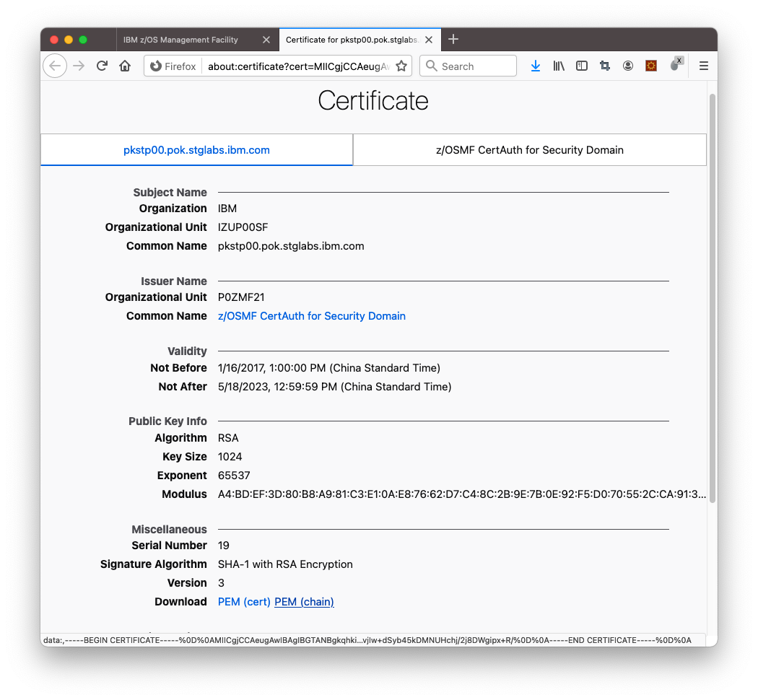
Task: Click the Validity section heading
Action: tap(187, 351)
